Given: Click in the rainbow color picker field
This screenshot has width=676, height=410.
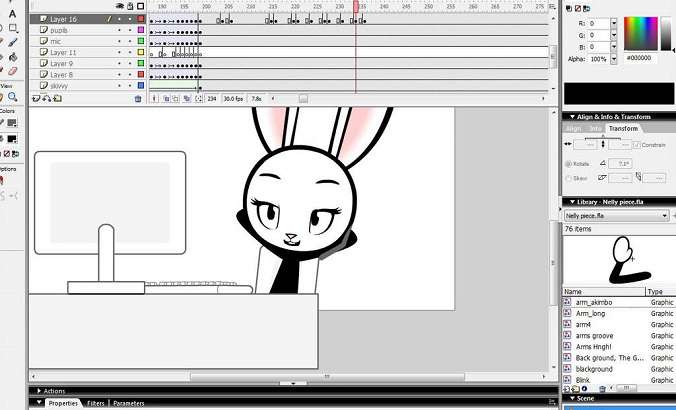Looking at the screenshot, I should (641, 34).
